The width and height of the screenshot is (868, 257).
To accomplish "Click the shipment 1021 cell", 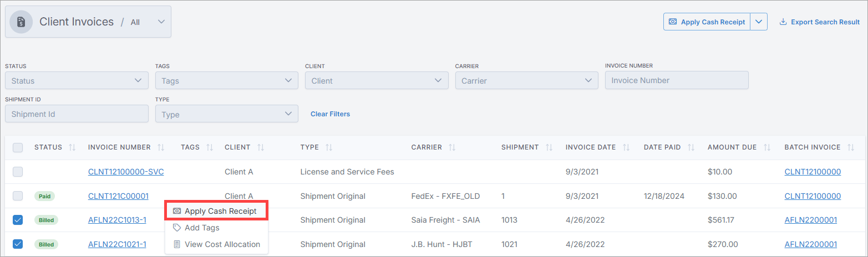I will pos(509,244).
